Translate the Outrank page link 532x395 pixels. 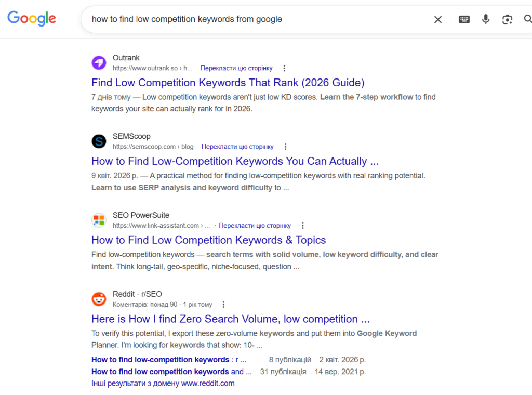pyautogui.click(x=236, y=68)
